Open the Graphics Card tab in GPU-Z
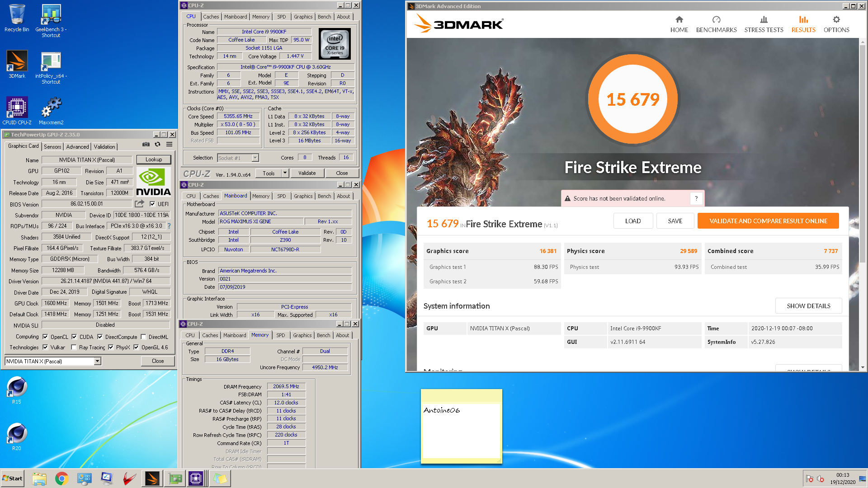This screenshot has height=488, width=868. tap(23, 146)
